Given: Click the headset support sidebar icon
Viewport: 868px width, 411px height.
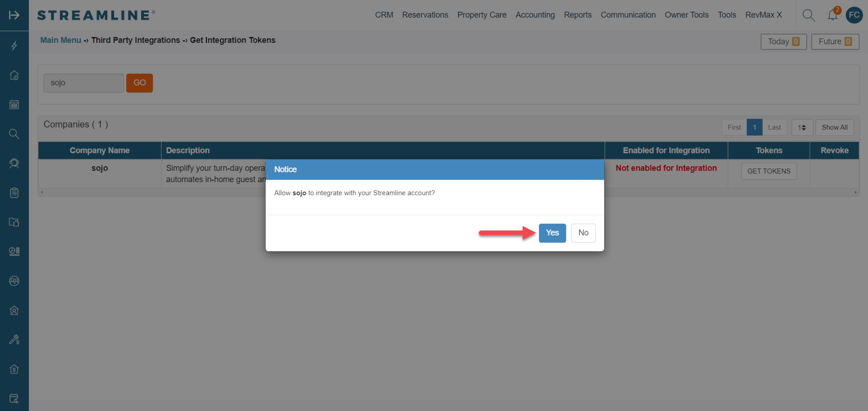Looking at the screenshot, I should (x=14, y=163).
